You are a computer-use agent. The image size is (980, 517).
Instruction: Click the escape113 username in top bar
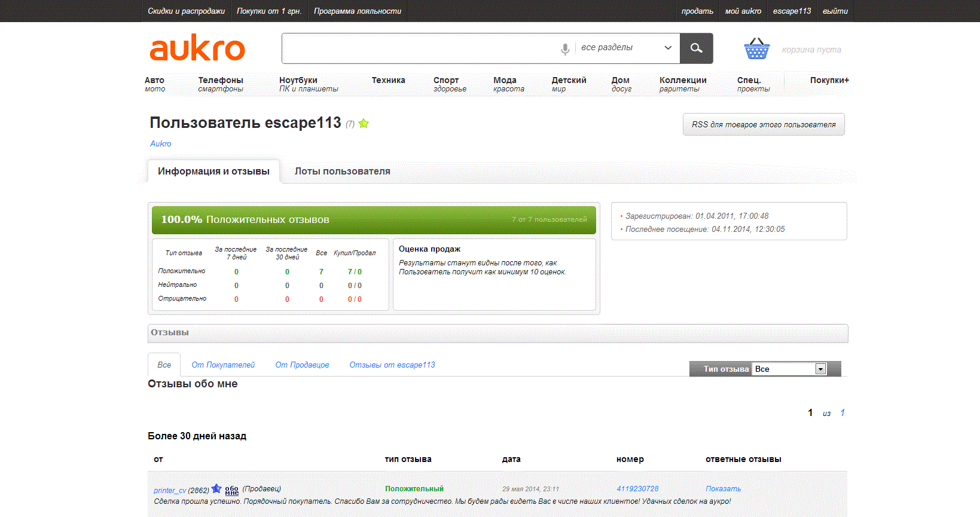tap(792, 11)
